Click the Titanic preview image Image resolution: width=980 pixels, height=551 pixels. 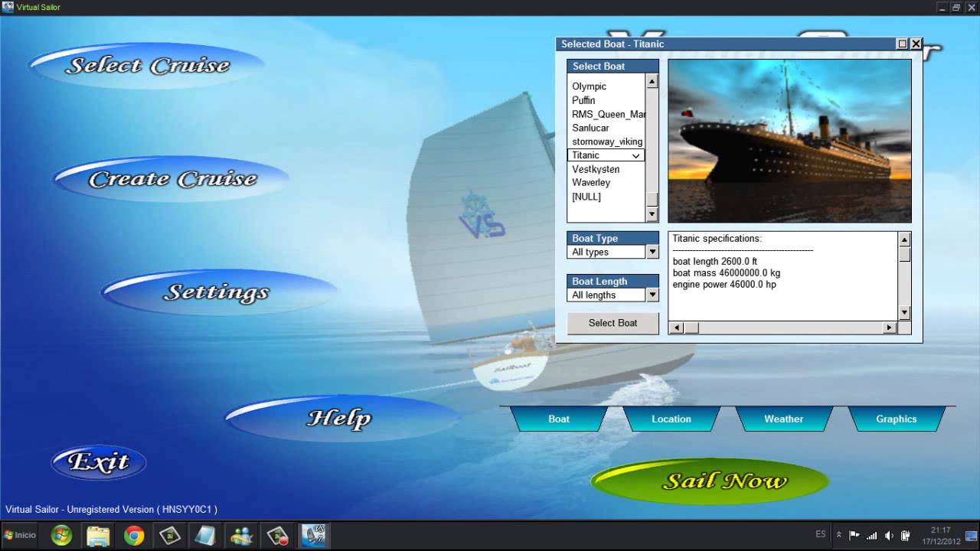pyautogui.click(x=789, y=141)
